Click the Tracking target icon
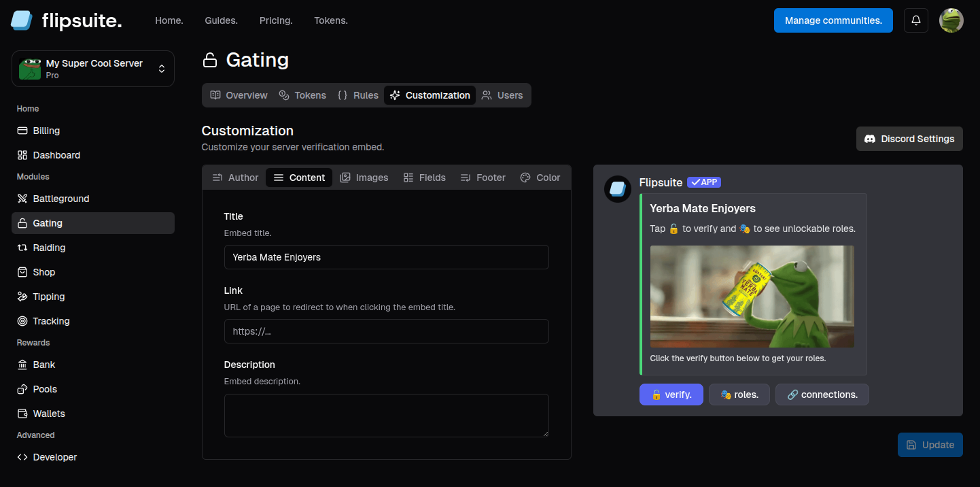The image size is (980, 487). tap(22, 321)
